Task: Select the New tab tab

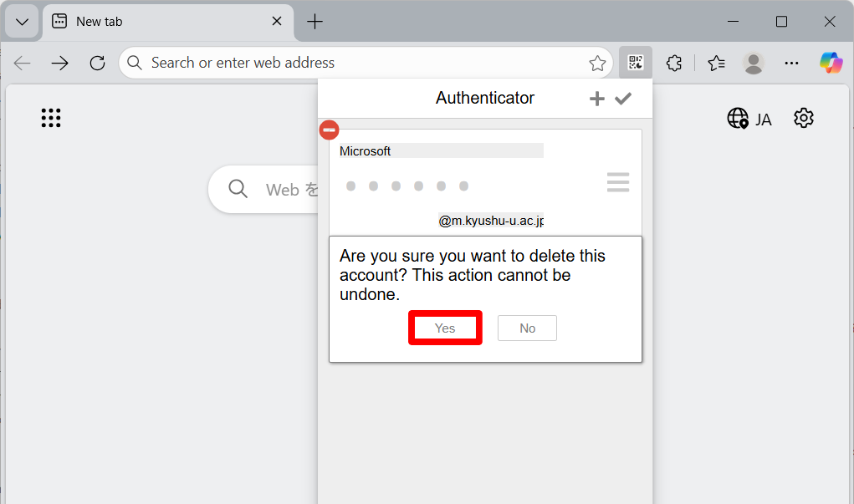Action: (x=159, y=22)
